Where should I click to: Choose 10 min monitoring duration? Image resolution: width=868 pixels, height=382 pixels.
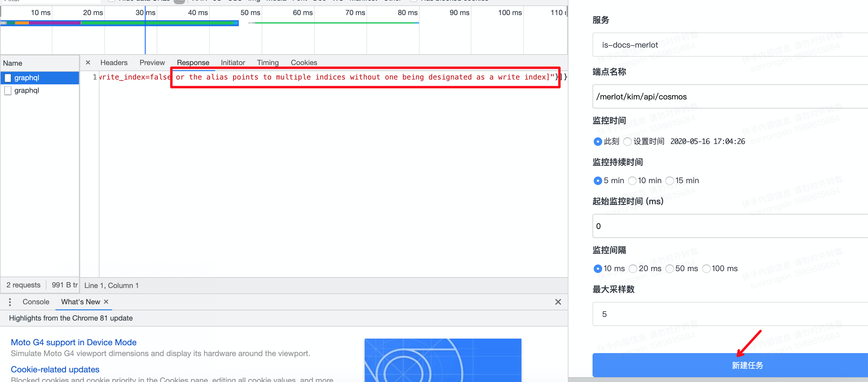[x=632, y=181]
